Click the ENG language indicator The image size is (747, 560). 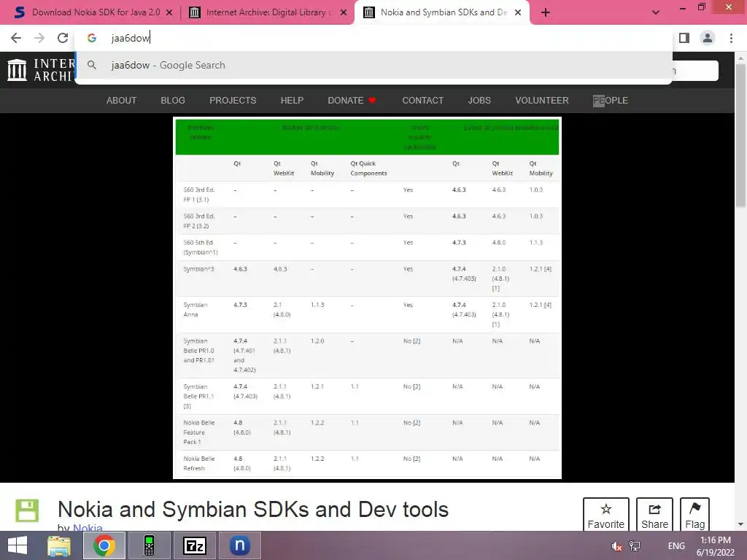pyautogui.click(x=676, y=546)
